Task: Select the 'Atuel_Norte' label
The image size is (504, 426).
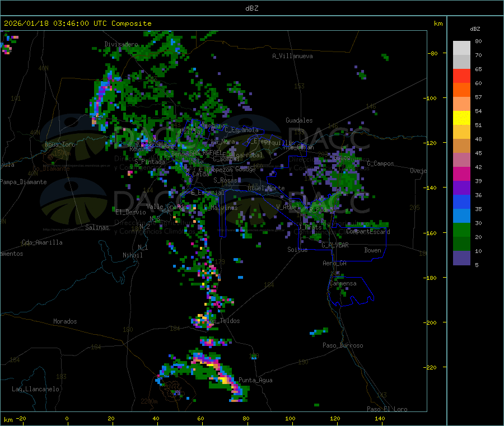Action: click(x=266, y=188)
